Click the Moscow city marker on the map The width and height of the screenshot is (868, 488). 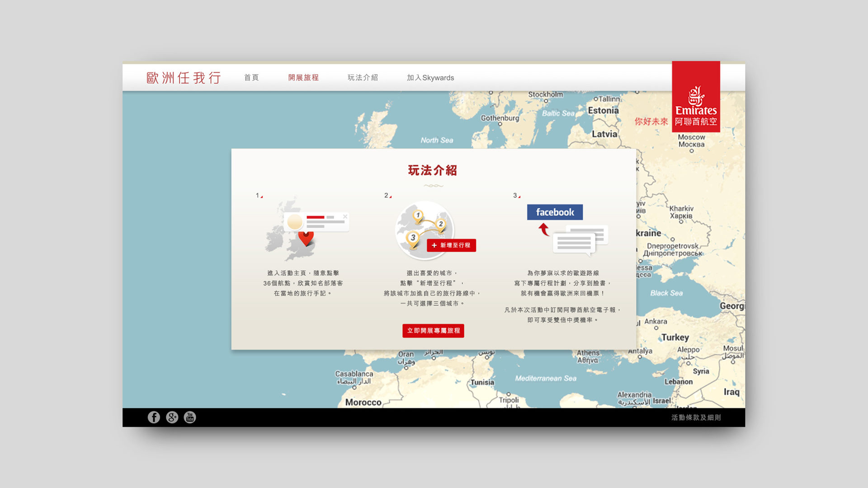[691, 151]
